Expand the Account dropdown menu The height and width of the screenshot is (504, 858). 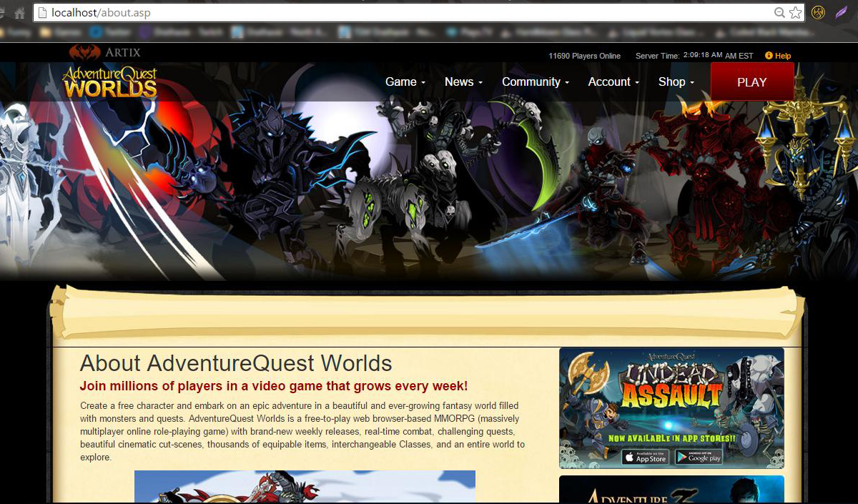pyautogui.click(x=613, y=82)
